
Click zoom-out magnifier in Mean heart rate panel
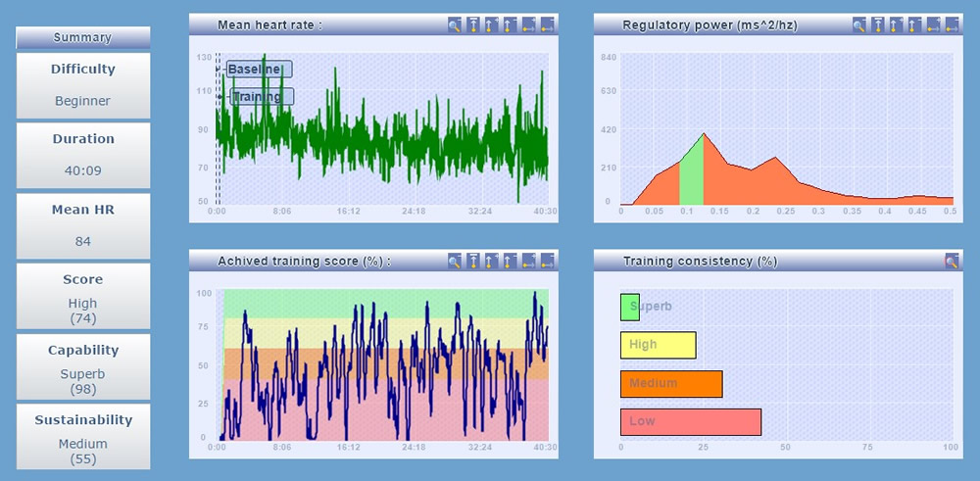pos(455,24)
